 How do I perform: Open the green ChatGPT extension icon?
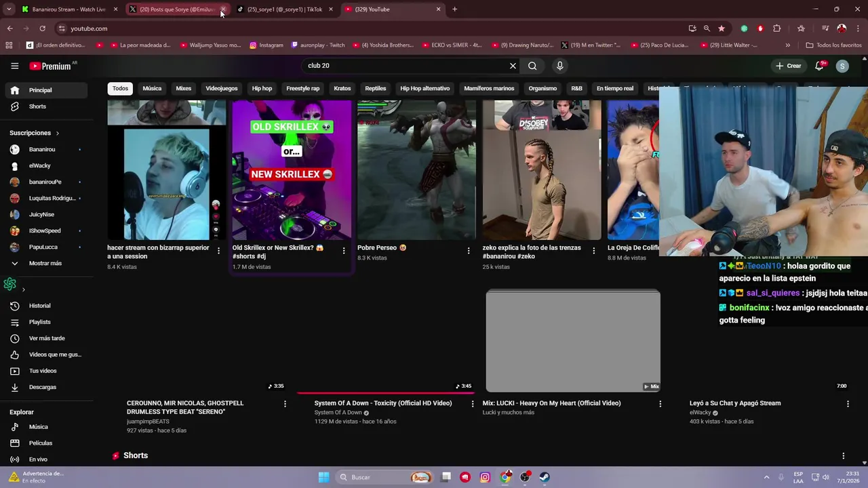tap(744, 28)
